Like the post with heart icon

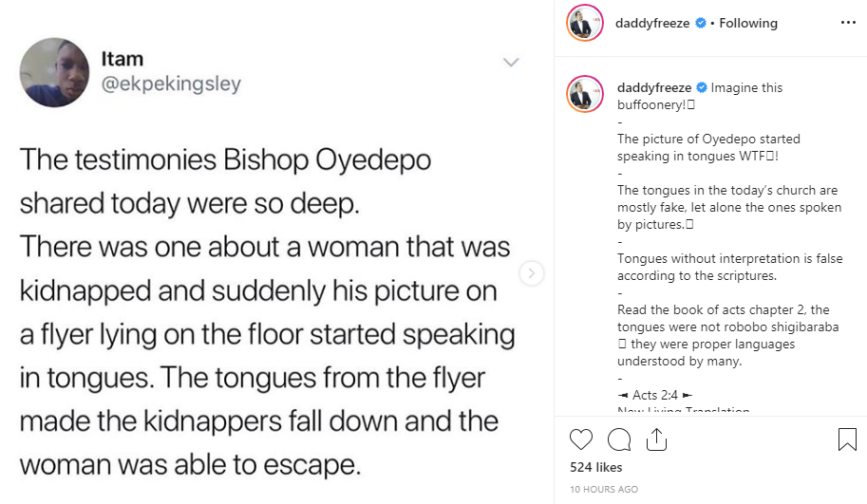pos(581,439)
